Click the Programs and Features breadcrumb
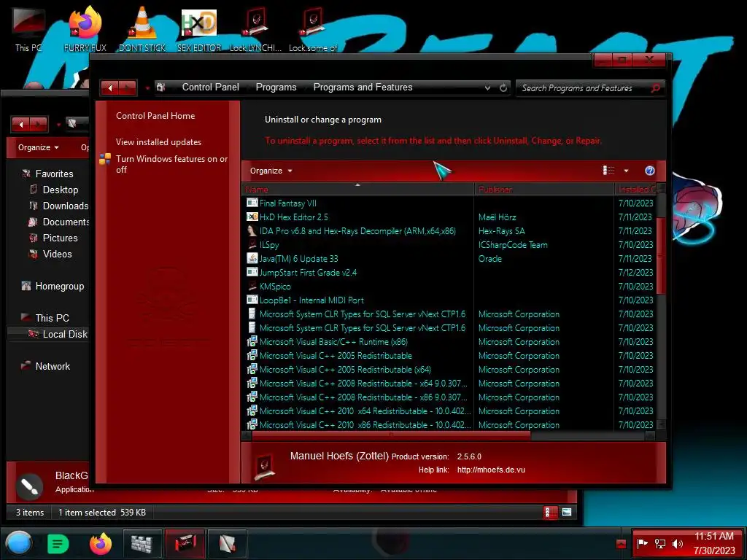The image size is (747, 560). pos(363,87)
